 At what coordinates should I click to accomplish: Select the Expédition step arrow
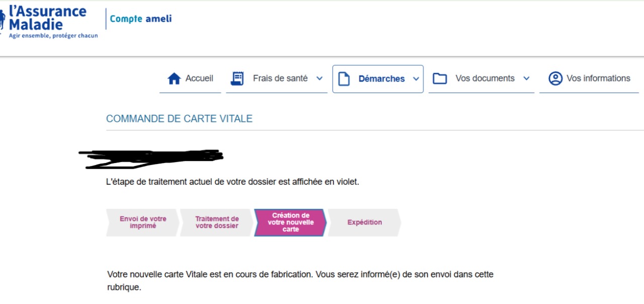click(x=364, y=222)
